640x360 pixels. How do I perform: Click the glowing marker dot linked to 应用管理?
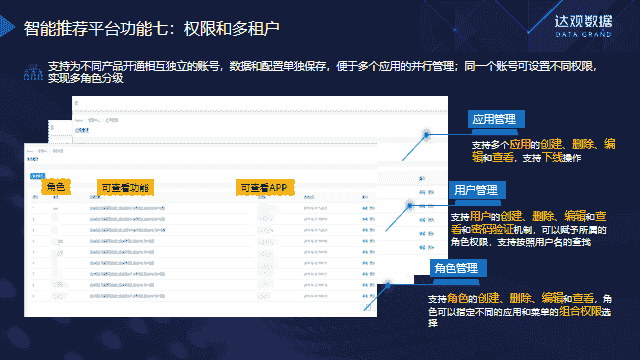[426, 134]
